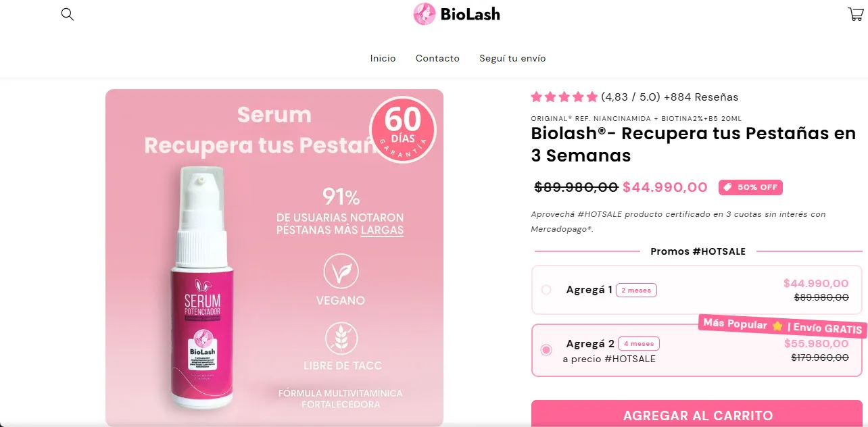Open Seguí tu envío page
Screen dimensions: 868x427
click(x=512, y=58)
